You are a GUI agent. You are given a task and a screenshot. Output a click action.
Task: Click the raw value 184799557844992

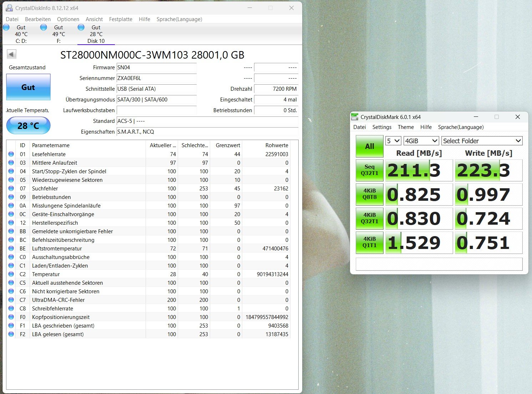[267, 317]
